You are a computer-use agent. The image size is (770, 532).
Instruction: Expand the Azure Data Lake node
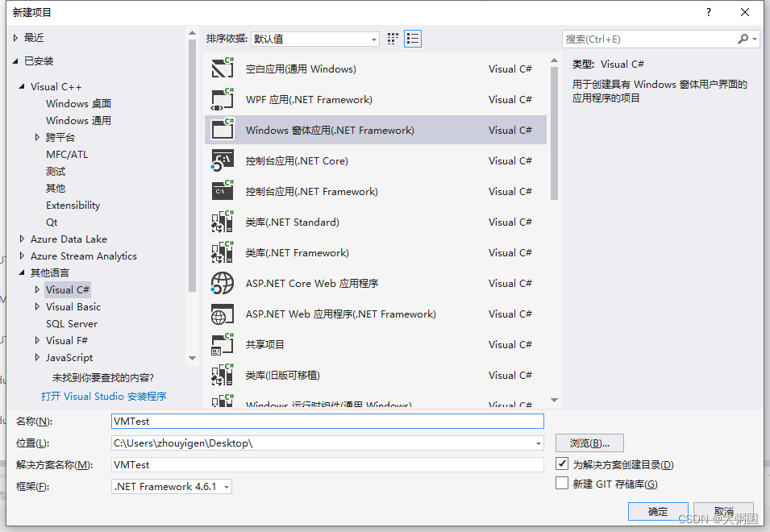(22, 239)
